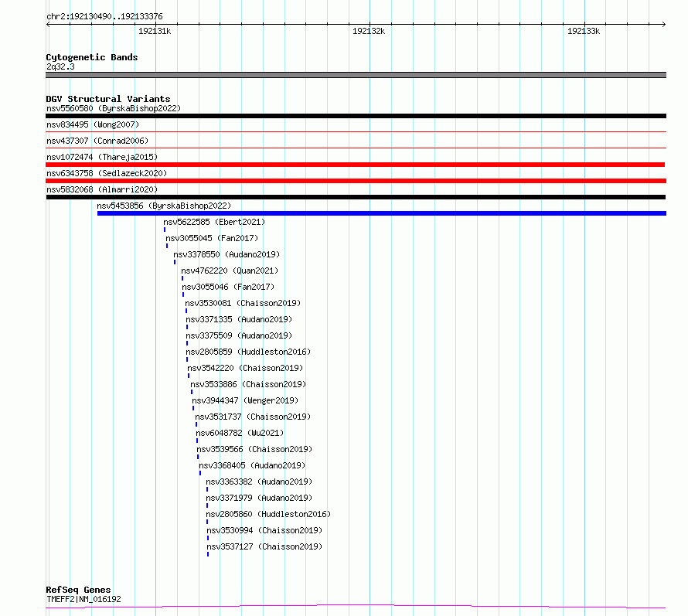Click nsv3539566 (Chaisson2019) label

(254, 449)
